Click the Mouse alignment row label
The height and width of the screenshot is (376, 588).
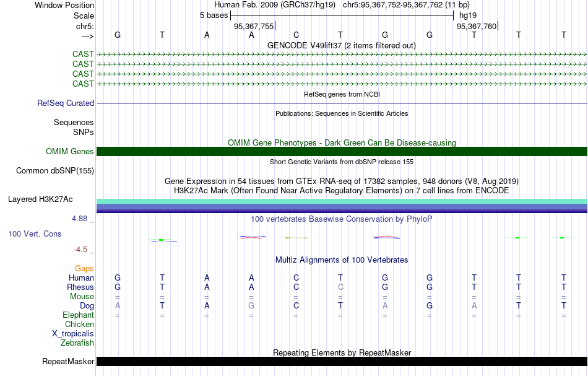coord(82,297)
